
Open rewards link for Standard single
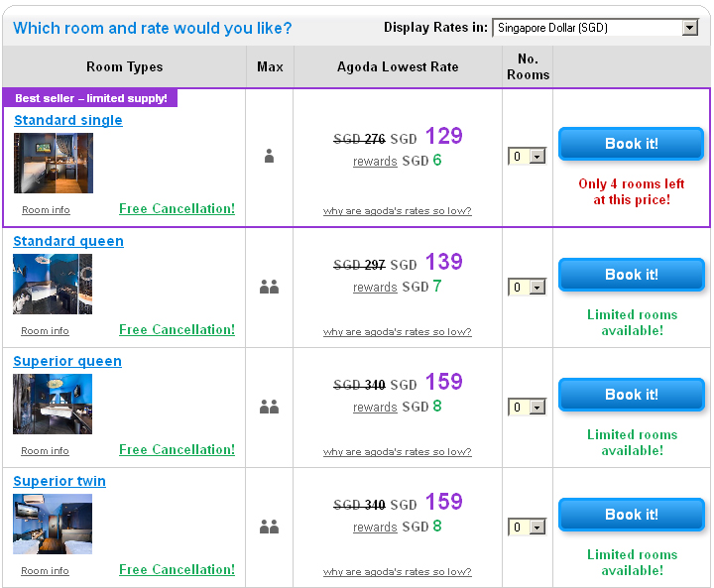tap(375, 162)
